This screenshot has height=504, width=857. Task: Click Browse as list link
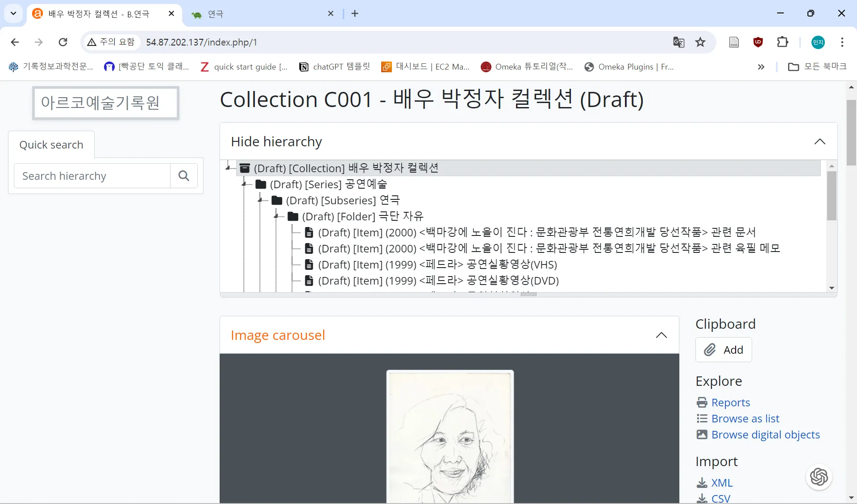[745, 419]
